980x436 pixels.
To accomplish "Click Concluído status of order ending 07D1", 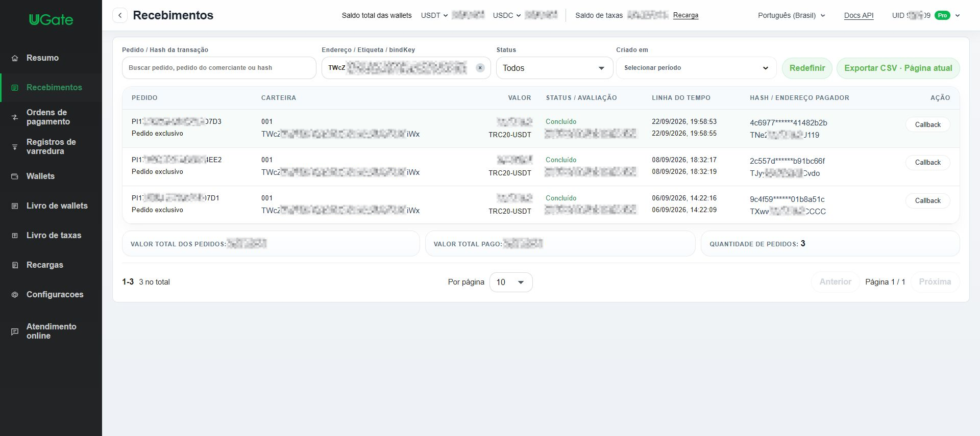I will 561,198.
